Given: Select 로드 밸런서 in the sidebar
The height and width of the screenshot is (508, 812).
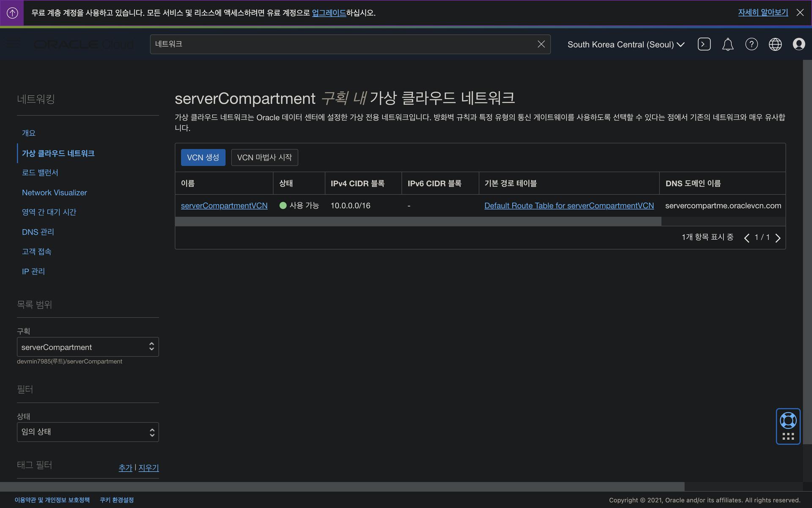Looking at the screenshot, I should coord(40,173).
